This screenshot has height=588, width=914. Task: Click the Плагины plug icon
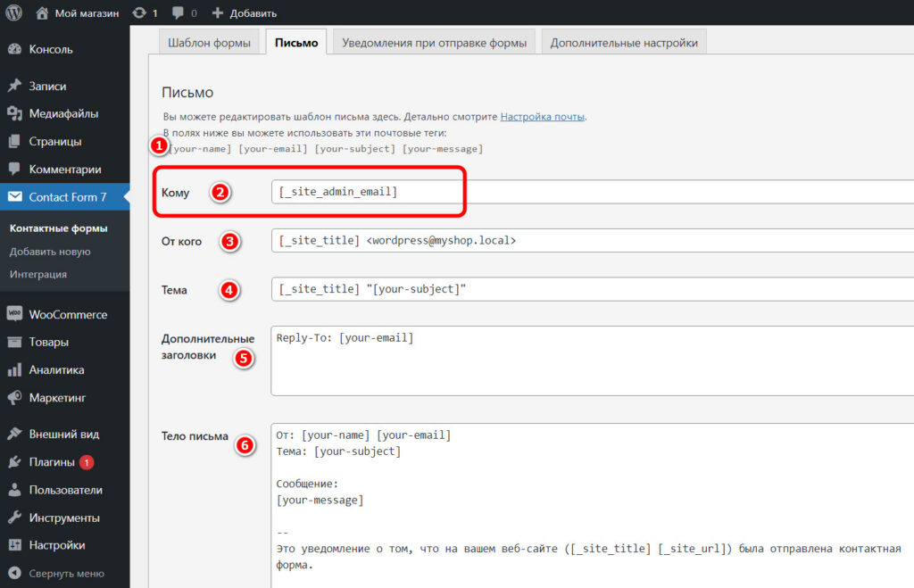14,462
